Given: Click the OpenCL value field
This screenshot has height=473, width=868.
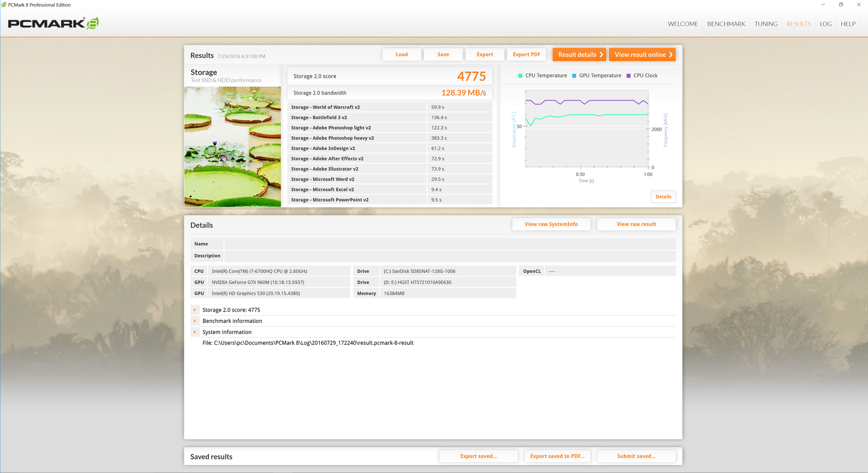Looking at the screenshot, I should click(x=610, y=271).
